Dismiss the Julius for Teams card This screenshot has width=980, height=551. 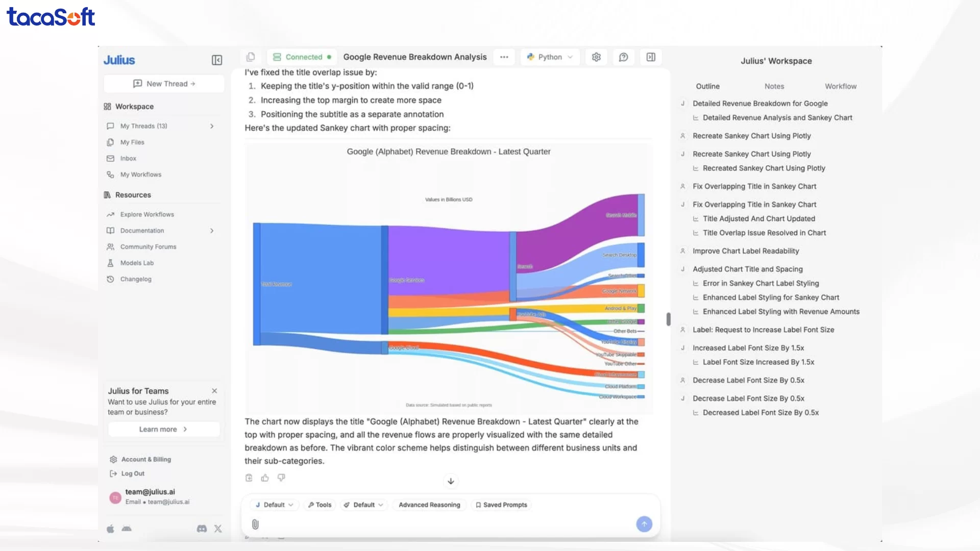point(214,391)
